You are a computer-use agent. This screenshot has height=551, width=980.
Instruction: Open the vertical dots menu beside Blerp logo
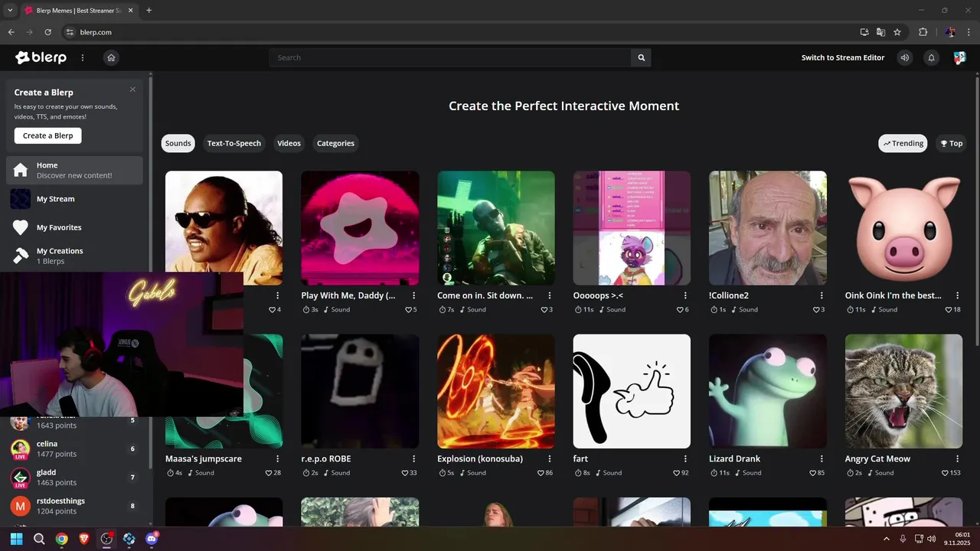(83, 57)
